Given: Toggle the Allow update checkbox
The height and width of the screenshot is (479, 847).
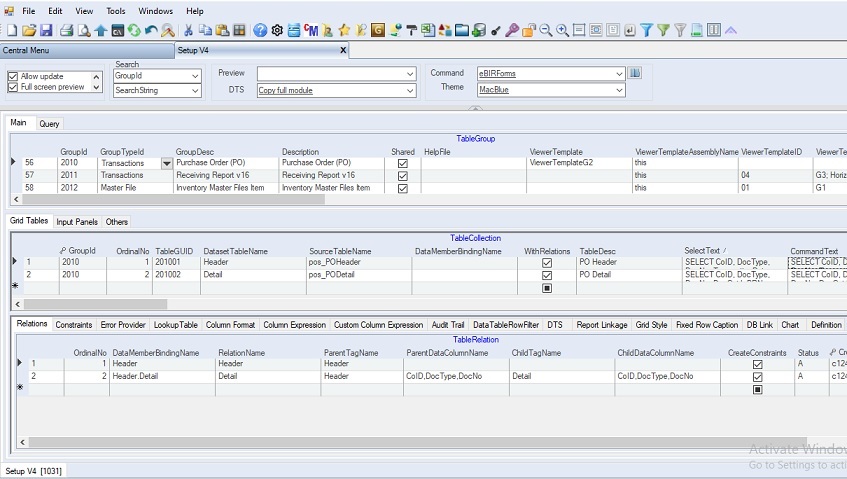Looking at the screenshot, I should tap(13, 76).
